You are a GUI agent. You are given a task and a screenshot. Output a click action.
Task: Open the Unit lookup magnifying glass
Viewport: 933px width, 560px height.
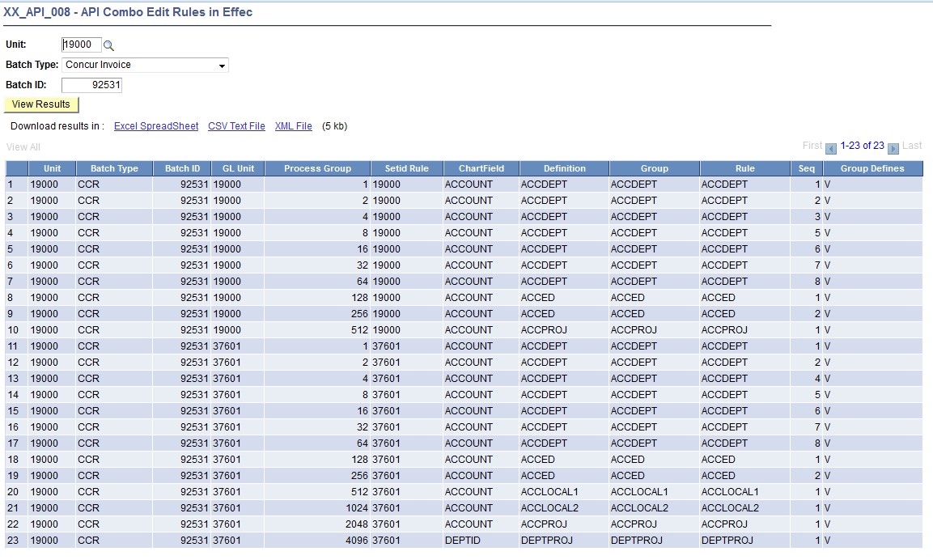pos(108,45)
